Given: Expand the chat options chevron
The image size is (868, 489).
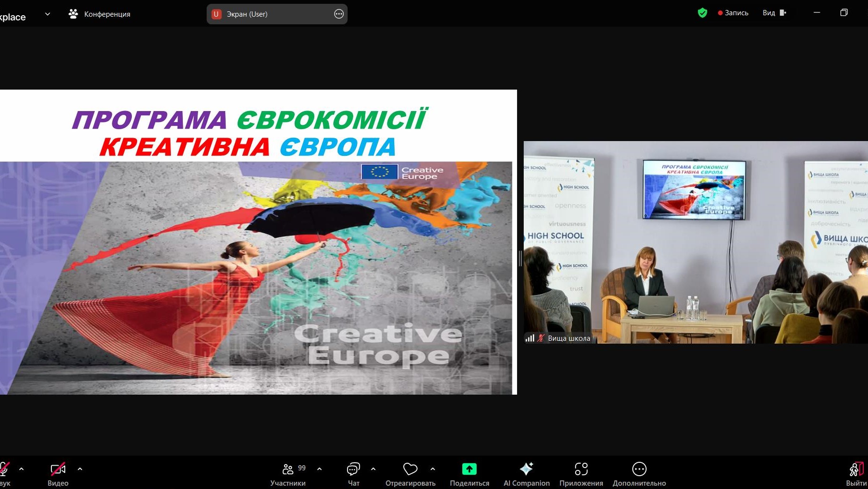Looking at the screenshot, I should tap(373, 469).
